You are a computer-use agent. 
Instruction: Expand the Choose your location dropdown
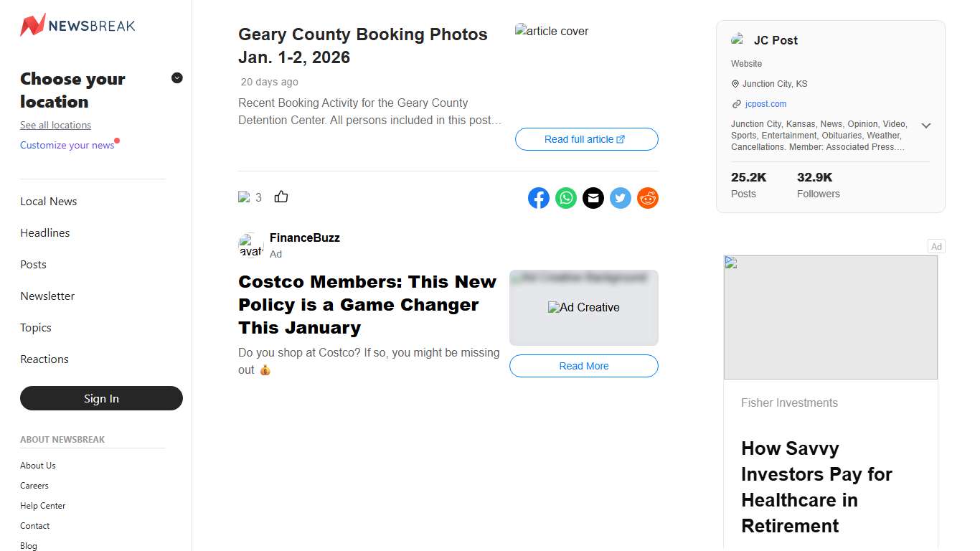(177, 78)
